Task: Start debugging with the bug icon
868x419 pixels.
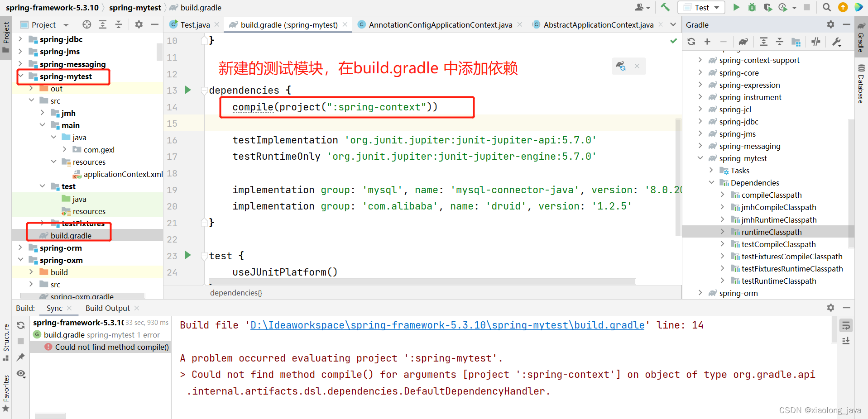Action: tap(752, 7)
